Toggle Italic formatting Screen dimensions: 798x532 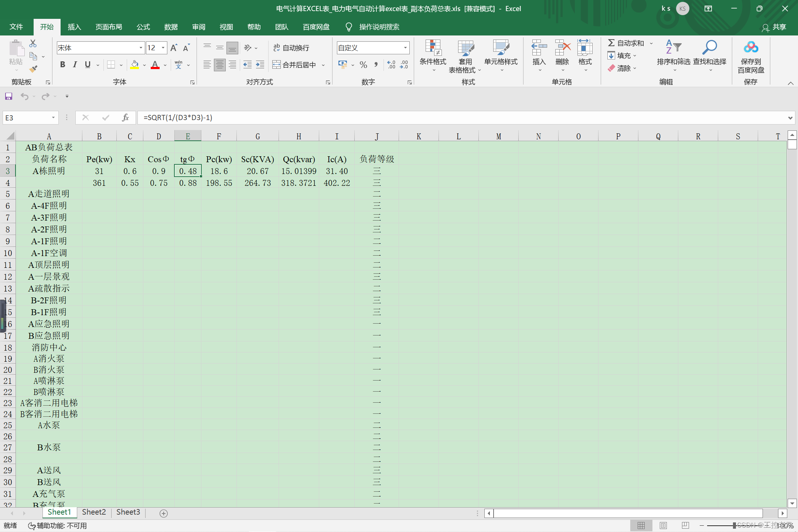coord(75,65)
